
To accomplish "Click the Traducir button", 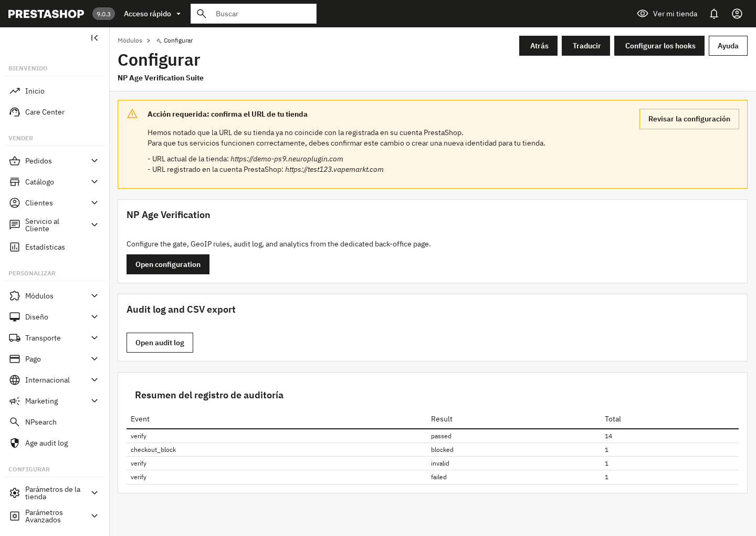I will click(x=586, y=46).
